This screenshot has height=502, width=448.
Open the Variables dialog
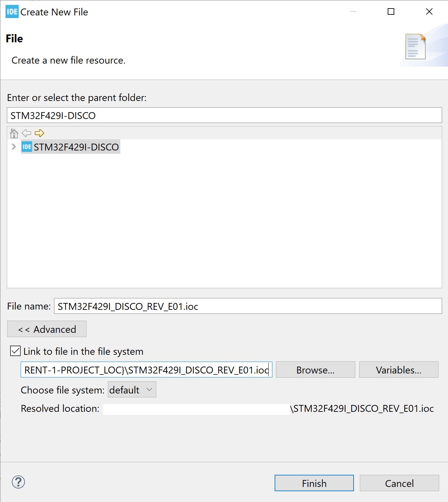tap(399, 370)
